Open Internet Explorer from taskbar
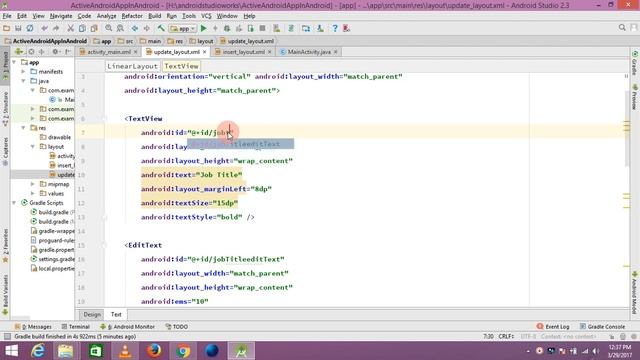The image size is (640, 360). click(38, 351)
